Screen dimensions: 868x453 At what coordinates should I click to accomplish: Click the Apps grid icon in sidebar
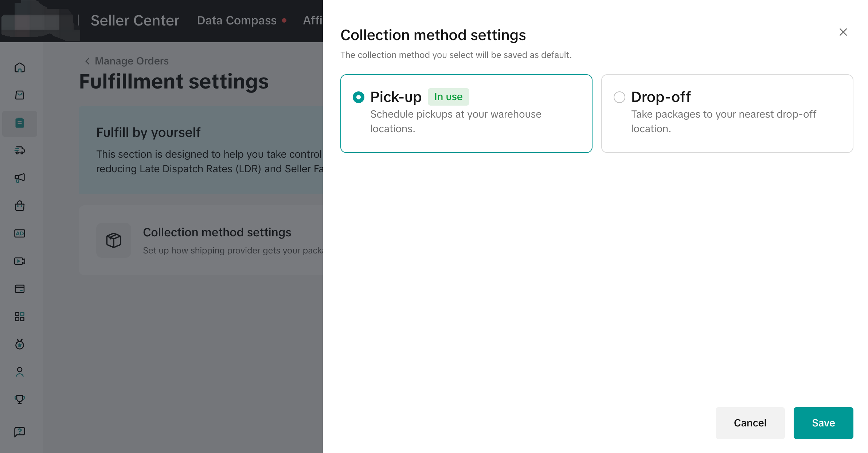(x=20, y=316)
